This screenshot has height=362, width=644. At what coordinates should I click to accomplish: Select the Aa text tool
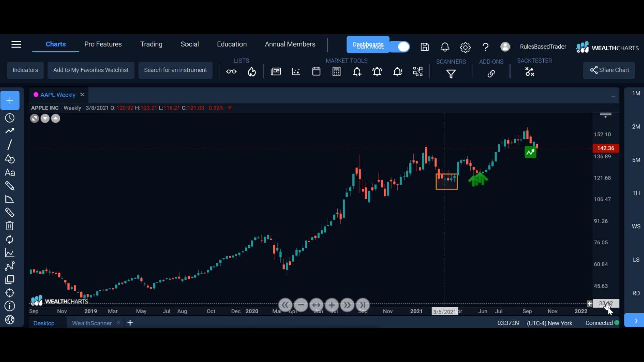10,173
